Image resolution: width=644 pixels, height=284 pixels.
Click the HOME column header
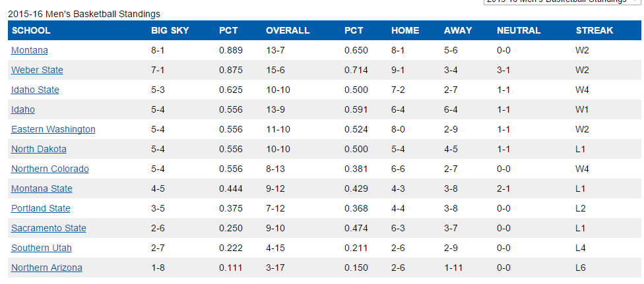click(405, 30)
